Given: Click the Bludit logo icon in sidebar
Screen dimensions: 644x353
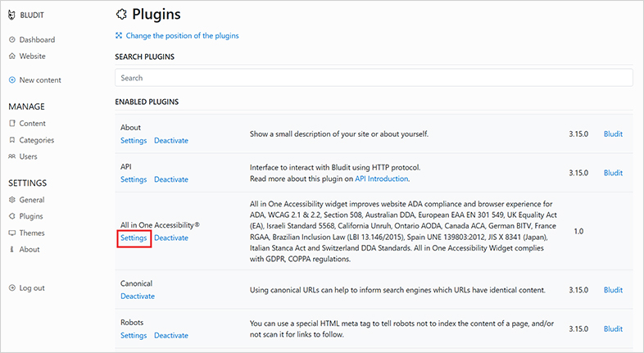Looking at the screenshot, I should 11,15.
